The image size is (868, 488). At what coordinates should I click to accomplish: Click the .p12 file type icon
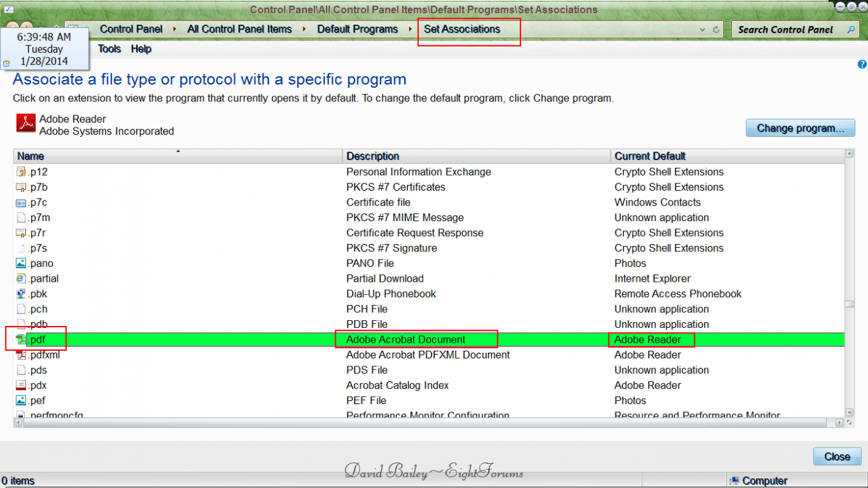tap(21, 172)
